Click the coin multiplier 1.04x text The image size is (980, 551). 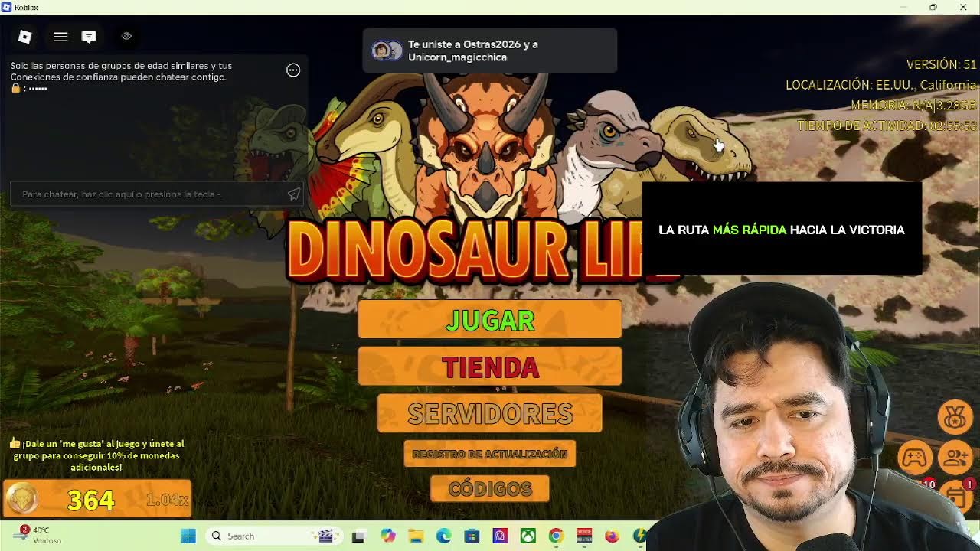pos(167,500)
